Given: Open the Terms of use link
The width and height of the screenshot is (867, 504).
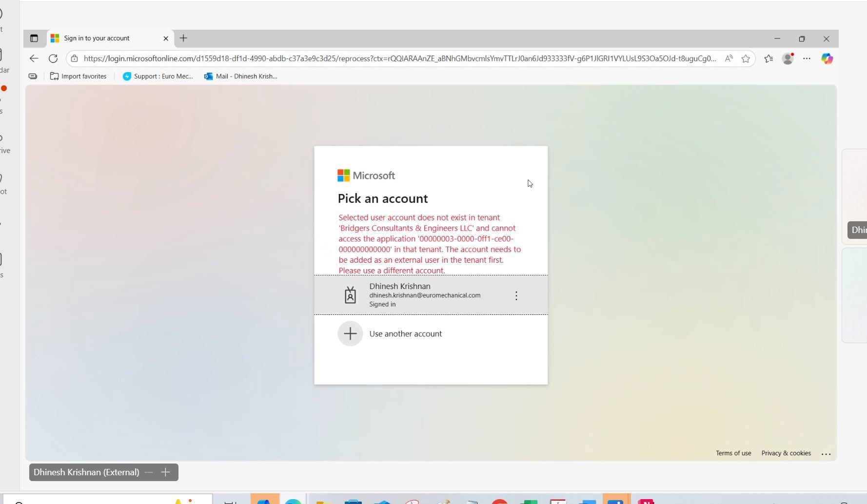Looking at the screenshot, I should [733, 453].
